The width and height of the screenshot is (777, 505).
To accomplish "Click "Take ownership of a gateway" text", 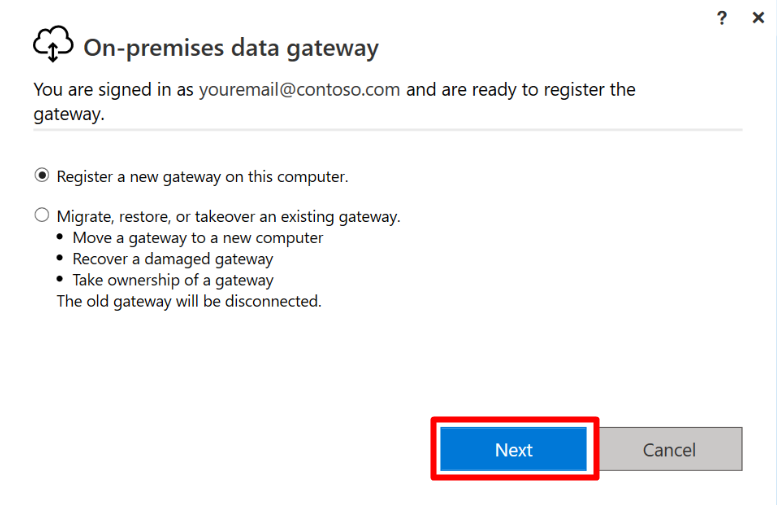I will pos(173,281).
